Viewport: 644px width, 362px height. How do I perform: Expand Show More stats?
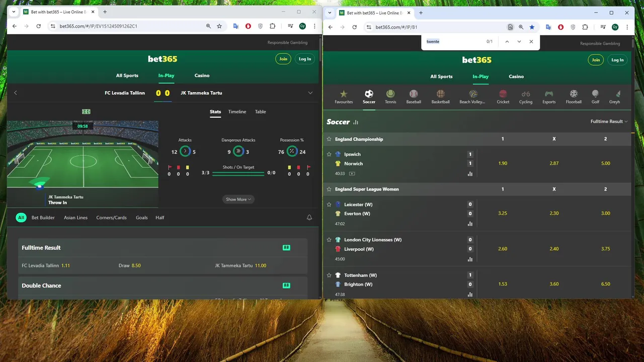pyautogui.click(x=238, y=199)
